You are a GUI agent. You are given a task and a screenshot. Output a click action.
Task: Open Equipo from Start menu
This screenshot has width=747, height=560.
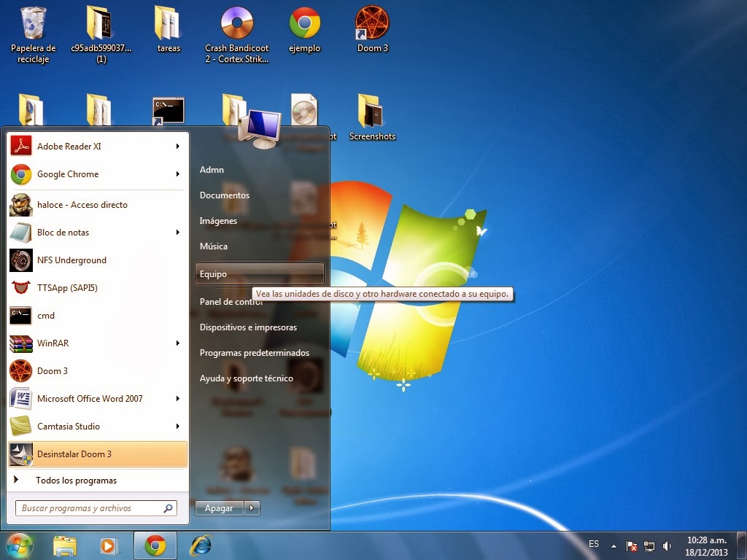pos(260,274)
